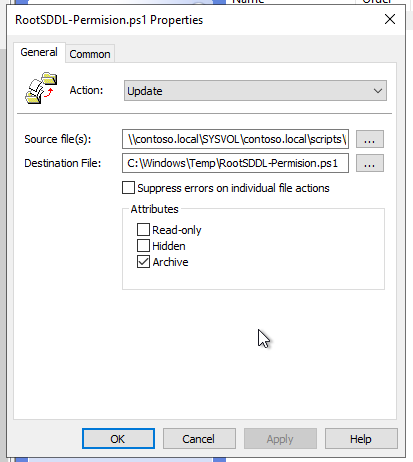The height and width of the screenshot is (462, 413).
Task: Close the RootSDDL-Permision.ps1 Properties dialog
Action: click(x=390, y=19)
